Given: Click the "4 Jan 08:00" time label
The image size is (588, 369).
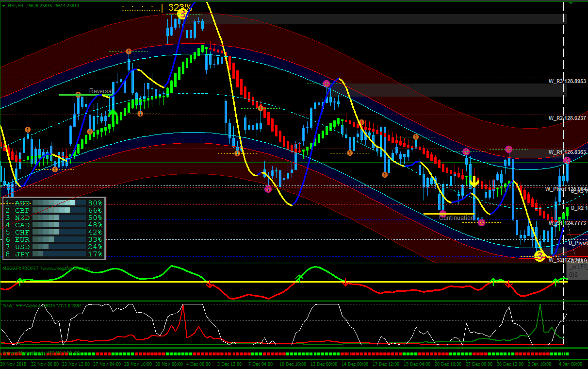Looking at the screenshot, I should [571, 364].
